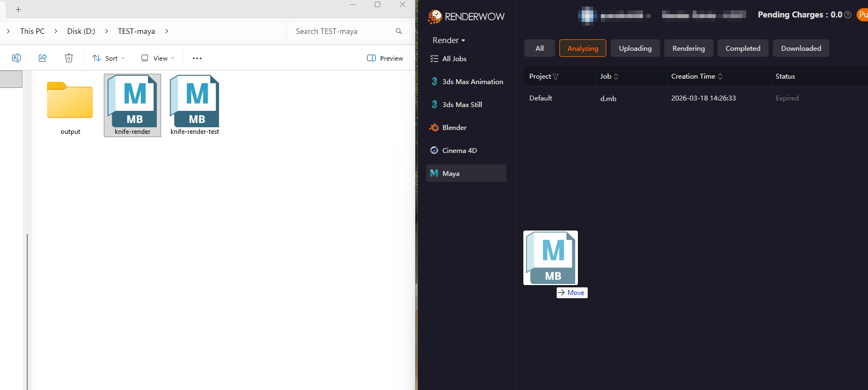The height and width of the screenshot is (390, 868).
Task: Sort by Job column arrows
Action: 616,76
